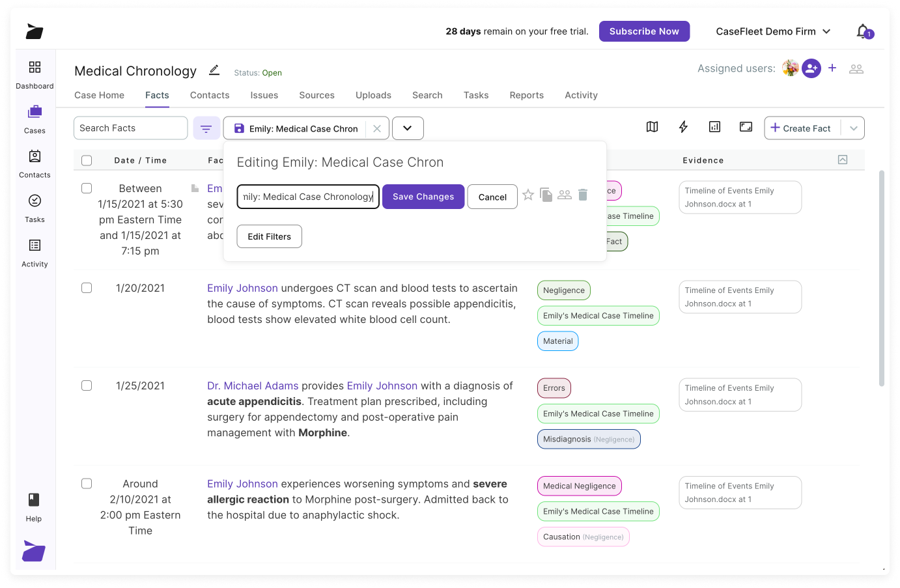Open the map view of facts

[652, 126]
